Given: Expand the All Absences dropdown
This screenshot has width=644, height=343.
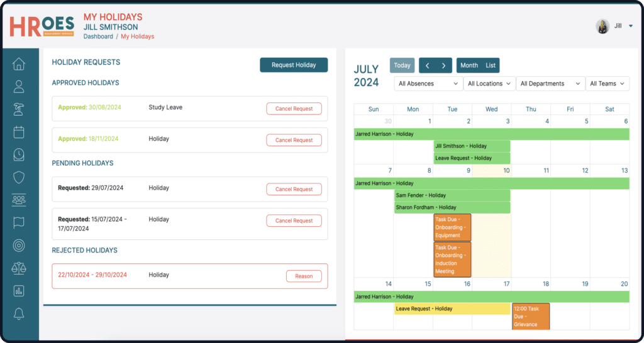Looking at the screenshot, I should (429, 84).
